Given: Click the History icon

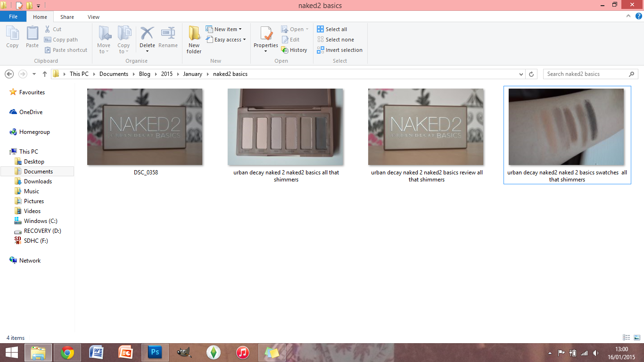Looking at the screenshot, I should 285,50.
